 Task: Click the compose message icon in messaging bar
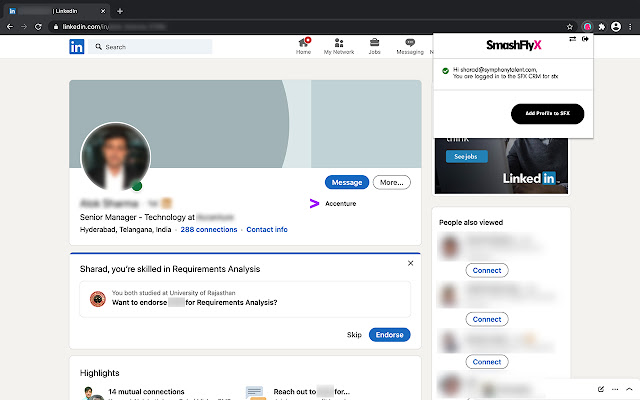click(x=601, y=389)
